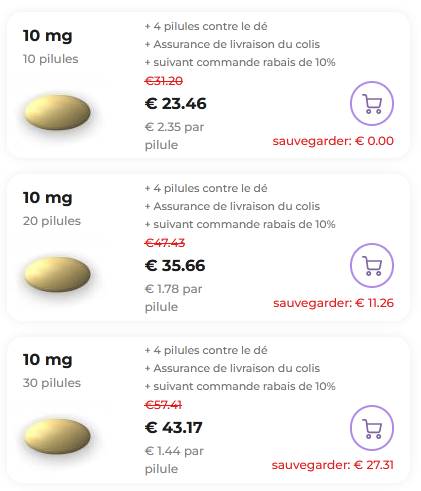Click 'sauvegarder: € 11.26' savings text

click(x=333, y=303)
